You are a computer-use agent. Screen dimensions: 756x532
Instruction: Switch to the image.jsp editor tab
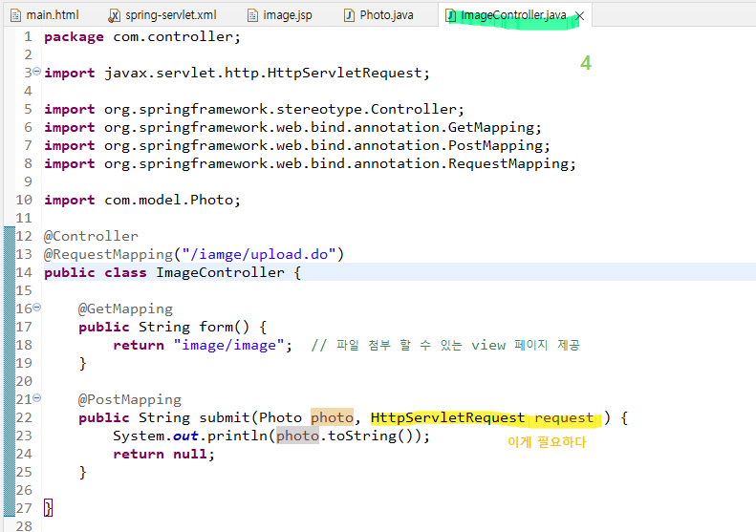pos(280,15)
